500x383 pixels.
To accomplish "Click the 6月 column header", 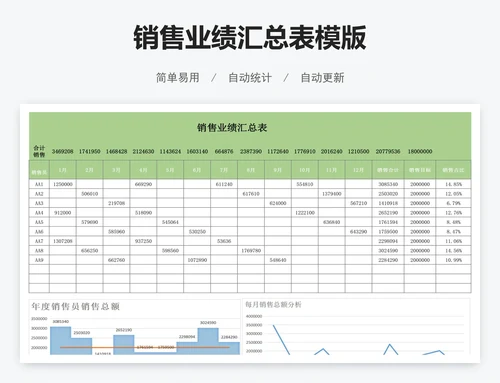I will coord(197,170).
